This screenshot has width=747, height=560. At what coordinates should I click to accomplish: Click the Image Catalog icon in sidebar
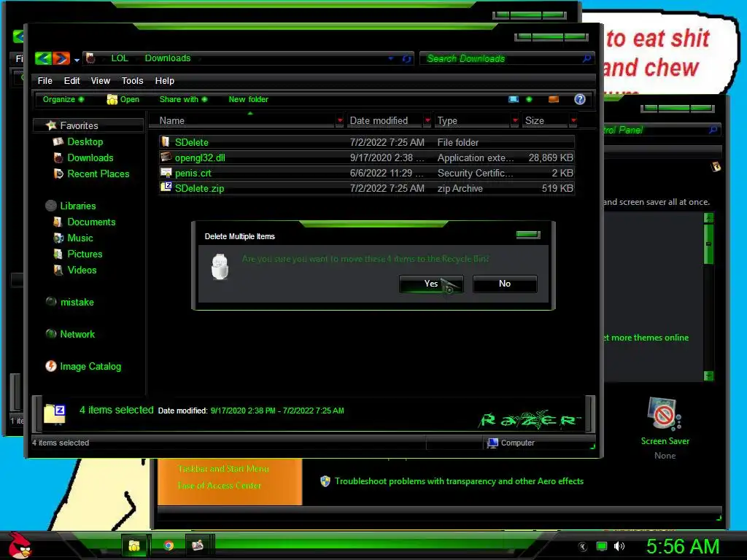pos(51,366)
